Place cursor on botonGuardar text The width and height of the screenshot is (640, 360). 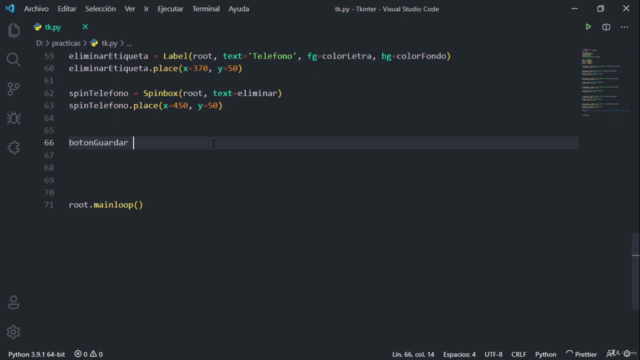click(98, 142)
